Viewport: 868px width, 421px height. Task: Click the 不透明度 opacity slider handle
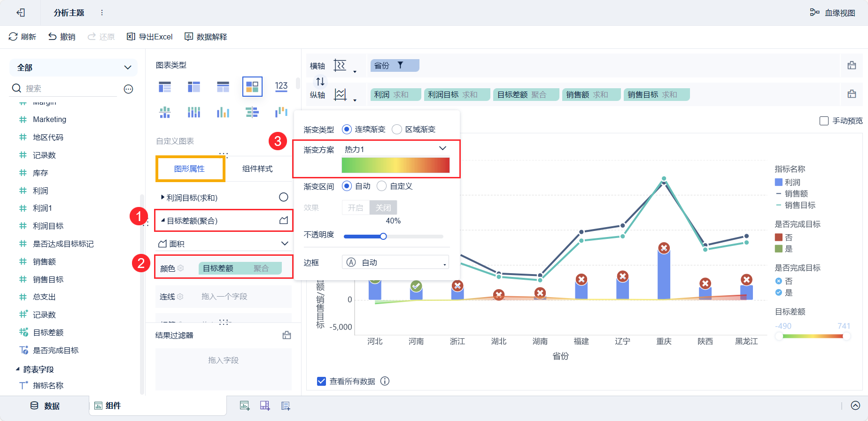point(383,236)
